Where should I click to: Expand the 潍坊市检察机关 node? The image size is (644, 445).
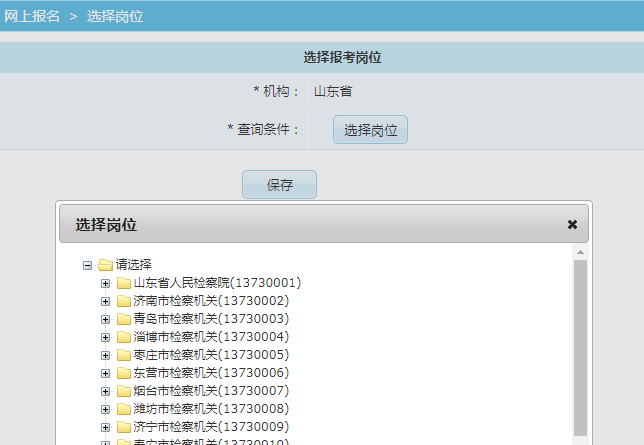coord(106,409)
